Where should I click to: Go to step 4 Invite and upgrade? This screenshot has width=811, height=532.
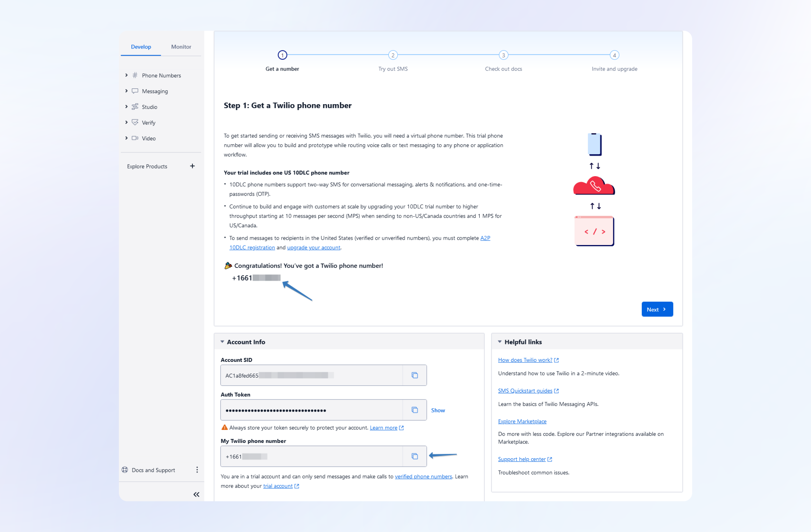pyautogui.click(x=614, y=55)
